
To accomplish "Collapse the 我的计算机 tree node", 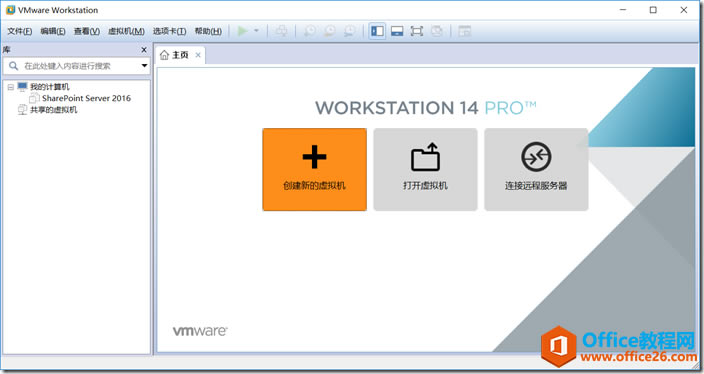I will click(10, 87).
